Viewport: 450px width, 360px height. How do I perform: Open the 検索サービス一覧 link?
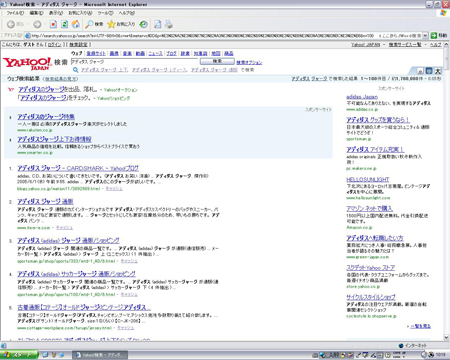click(x=405, y=45)
